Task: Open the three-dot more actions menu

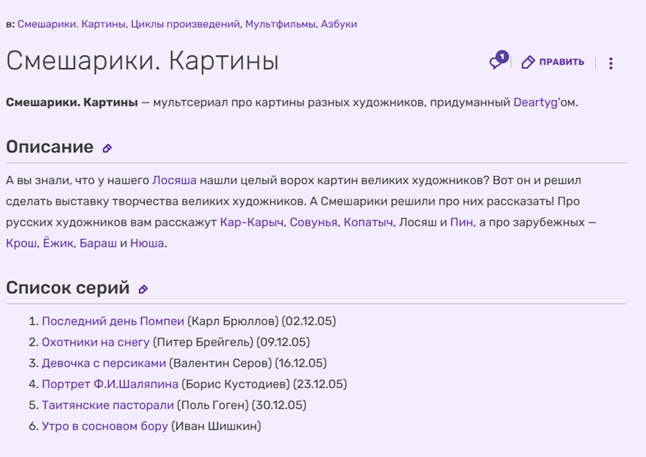Action: (611, 63)
